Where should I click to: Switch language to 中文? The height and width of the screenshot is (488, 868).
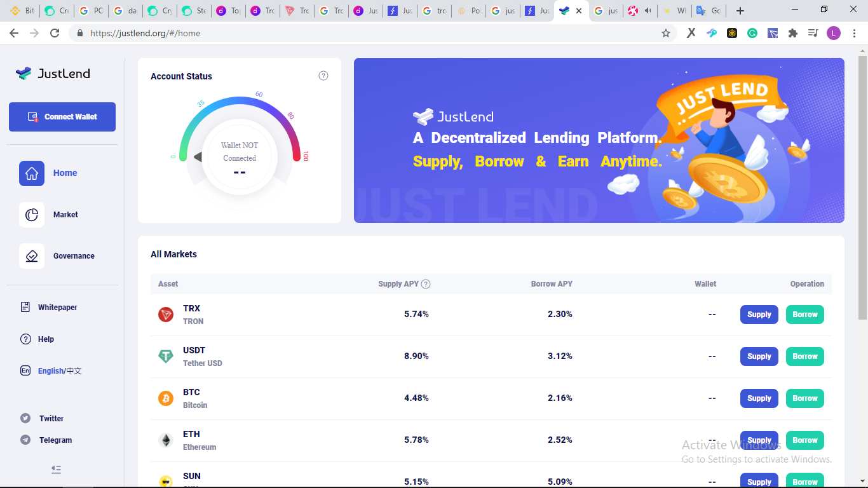click(x=74, y=371)
